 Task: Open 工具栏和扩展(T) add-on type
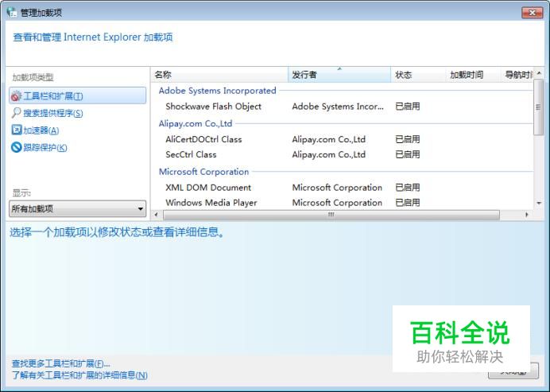[78, 95]
